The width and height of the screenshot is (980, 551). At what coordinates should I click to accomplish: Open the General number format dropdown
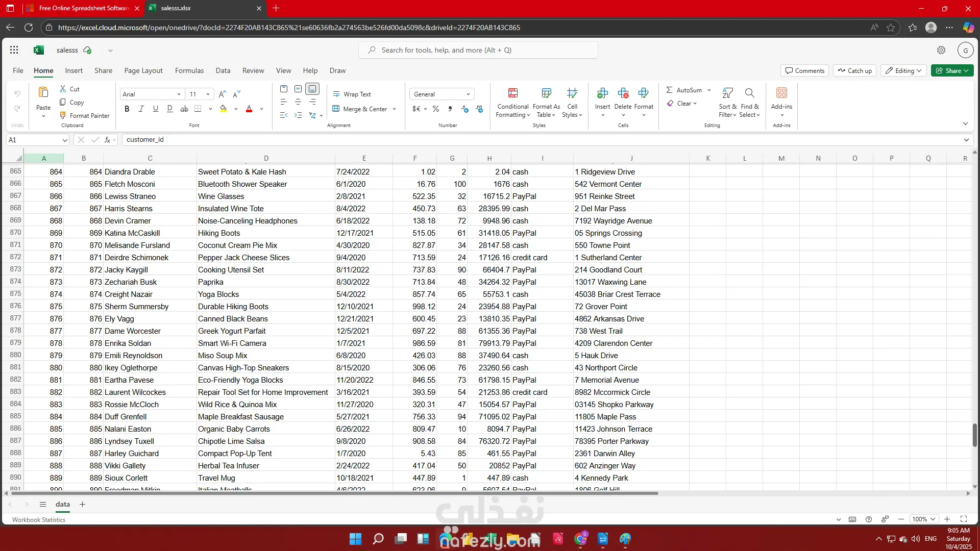tap(468, 94)
